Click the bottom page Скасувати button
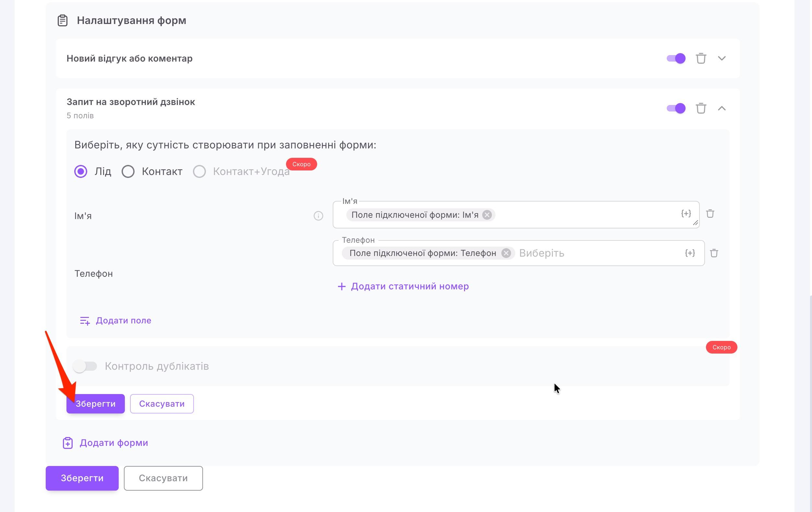This screenshot has width=812, height=512. tap(163, 478)
